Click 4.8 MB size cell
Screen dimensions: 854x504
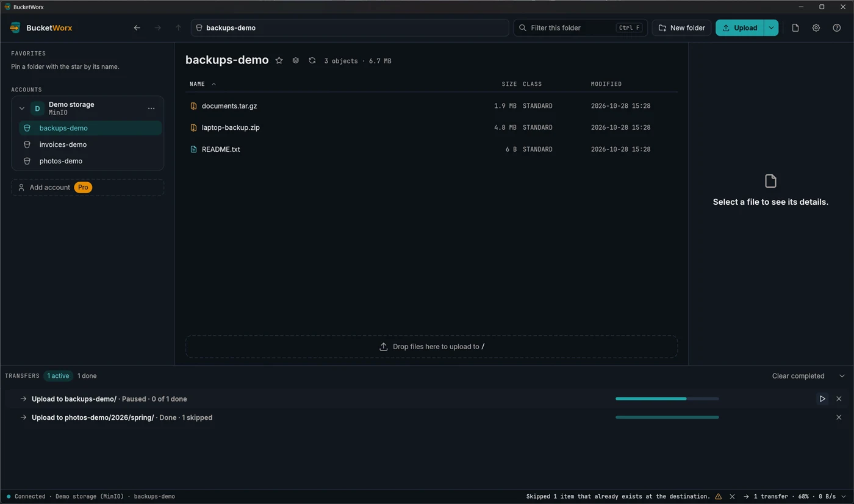tap(505, 127)
